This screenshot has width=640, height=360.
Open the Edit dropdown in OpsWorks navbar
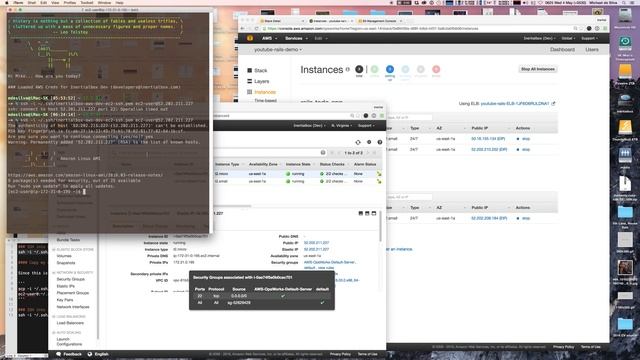[321, 38]
